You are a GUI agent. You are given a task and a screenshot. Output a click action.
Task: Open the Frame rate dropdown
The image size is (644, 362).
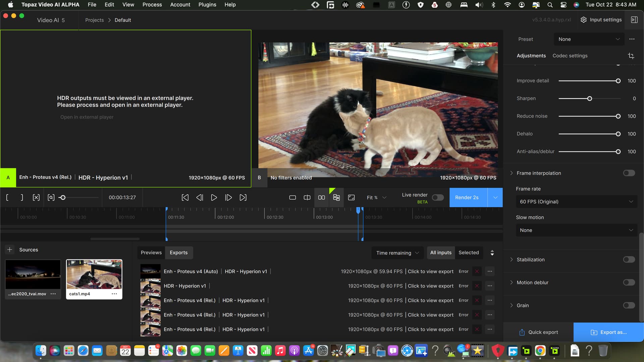(x=576, y=201)
